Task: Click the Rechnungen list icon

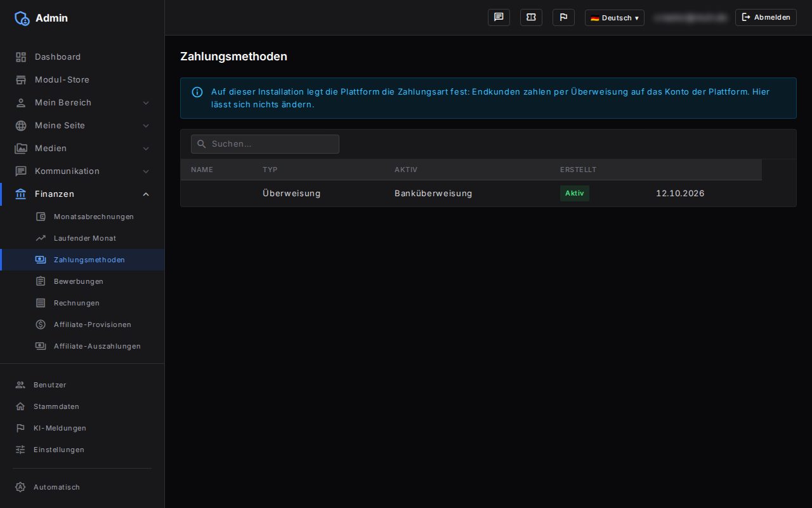Action: click(41, 303)
